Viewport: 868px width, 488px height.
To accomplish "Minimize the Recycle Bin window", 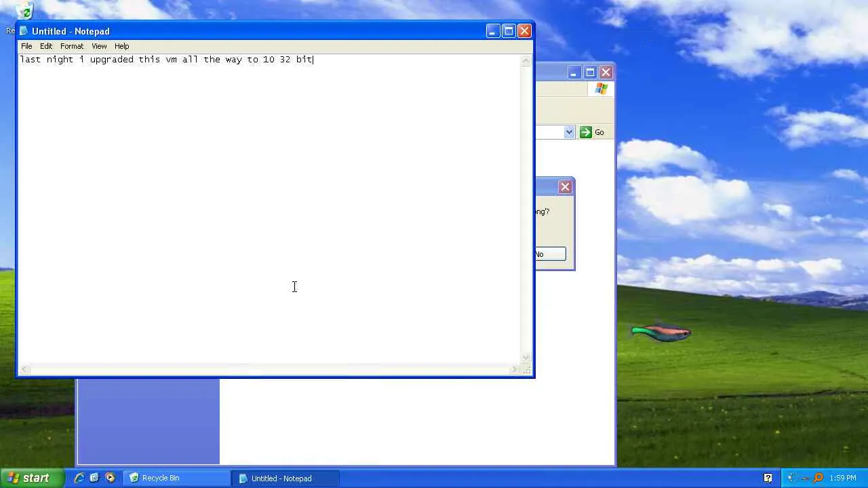I will (574, 72).
